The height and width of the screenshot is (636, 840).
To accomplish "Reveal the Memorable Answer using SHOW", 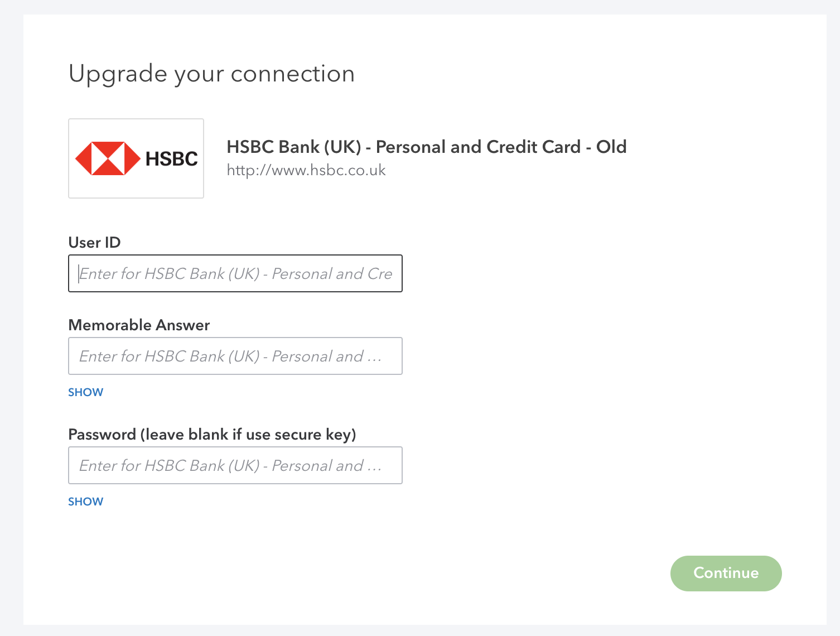I will pyautogui.click(x=85, y=392).
